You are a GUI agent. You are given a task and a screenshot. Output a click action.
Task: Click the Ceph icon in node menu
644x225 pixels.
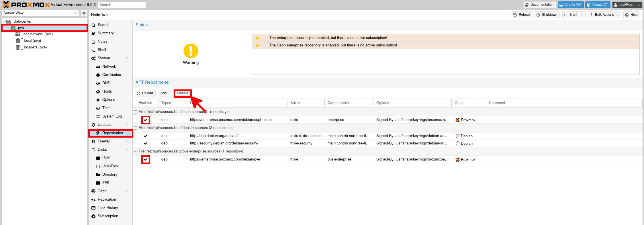pyautogui.click(x=93, y=191)
